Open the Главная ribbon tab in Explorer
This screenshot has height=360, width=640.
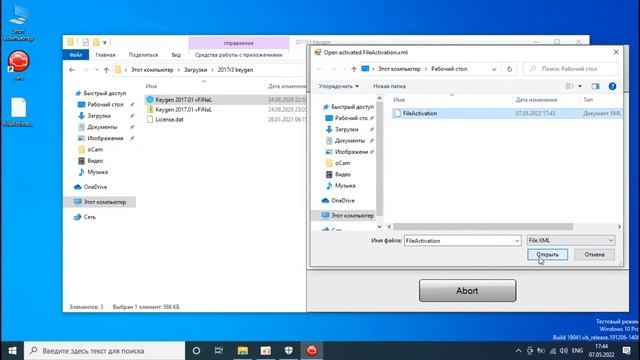click(105, 55)
